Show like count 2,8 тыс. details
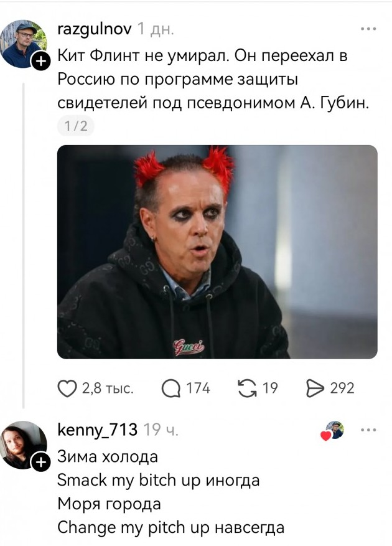This screenshot has width=392, height=546. (108, 388)
